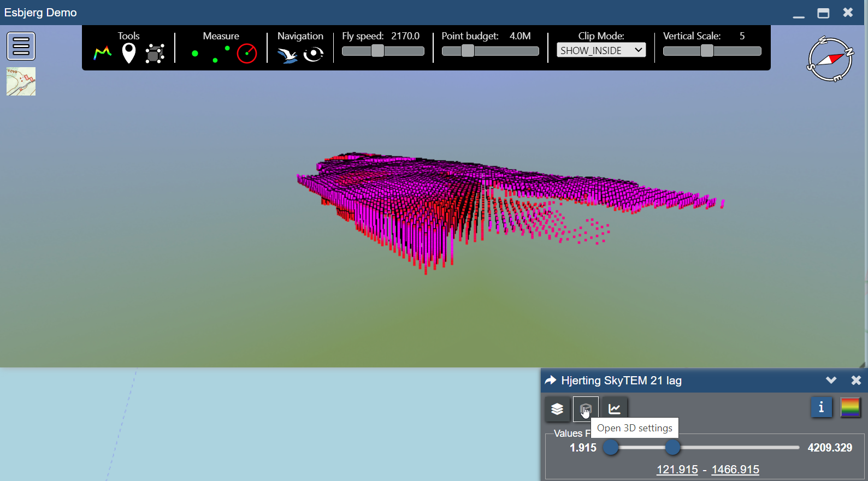Select the red circle angle measure tool
The image size is (868, 481).
pos(247,54)
